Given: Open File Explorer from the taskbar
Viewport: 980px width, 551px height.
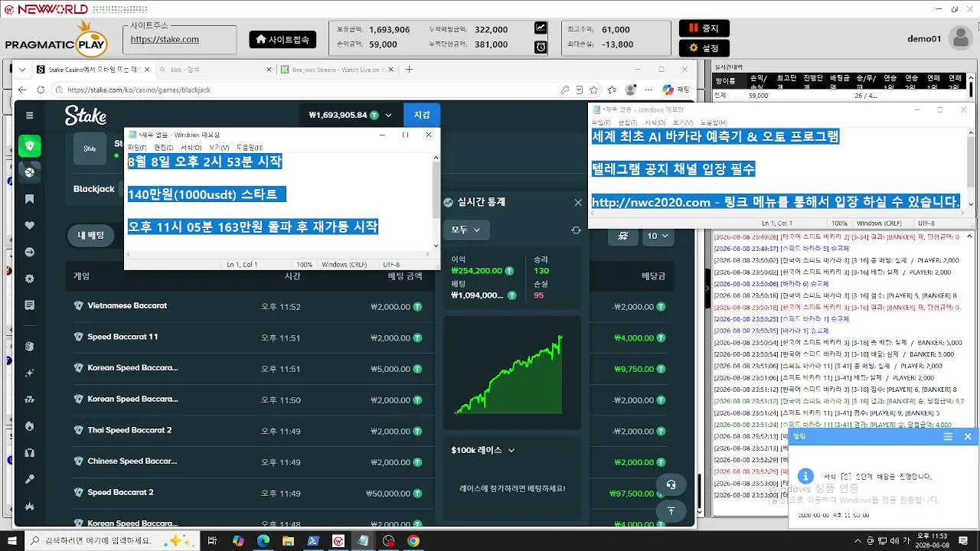Looking at the screenshot, I should (x=288, y=541).
